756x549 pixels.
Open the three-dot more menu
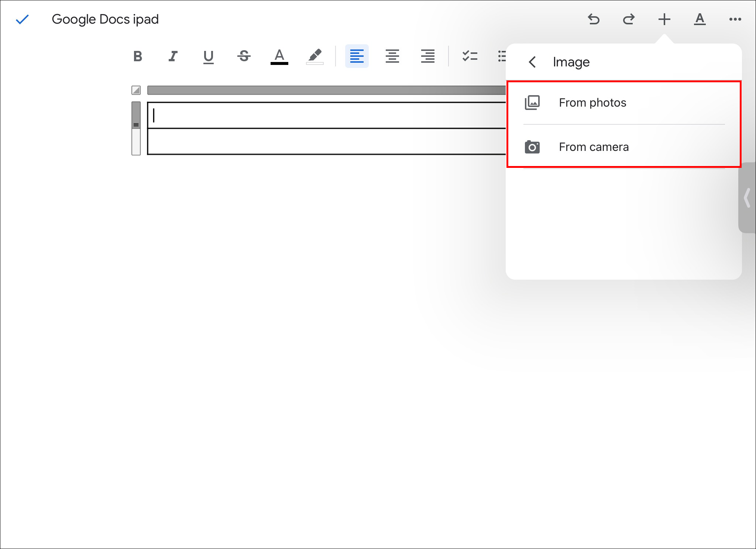coord(735,19)
